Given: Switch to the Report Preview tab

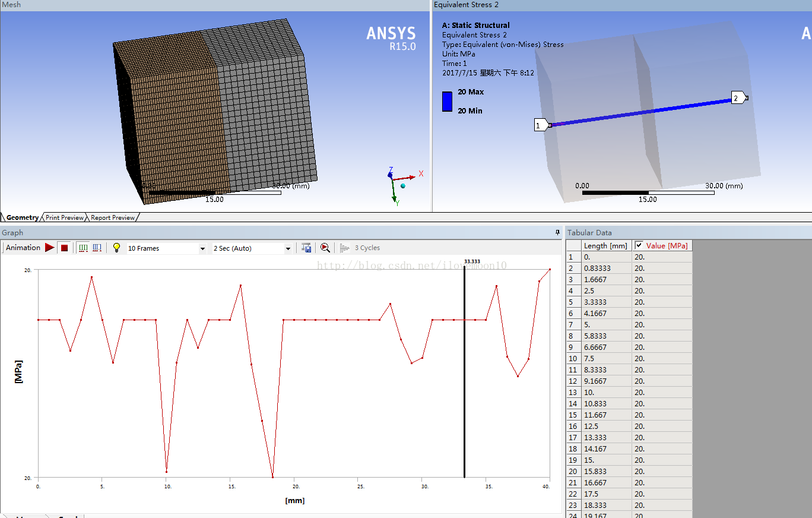Looking at the screenshot, I should (x=113, y=217).
